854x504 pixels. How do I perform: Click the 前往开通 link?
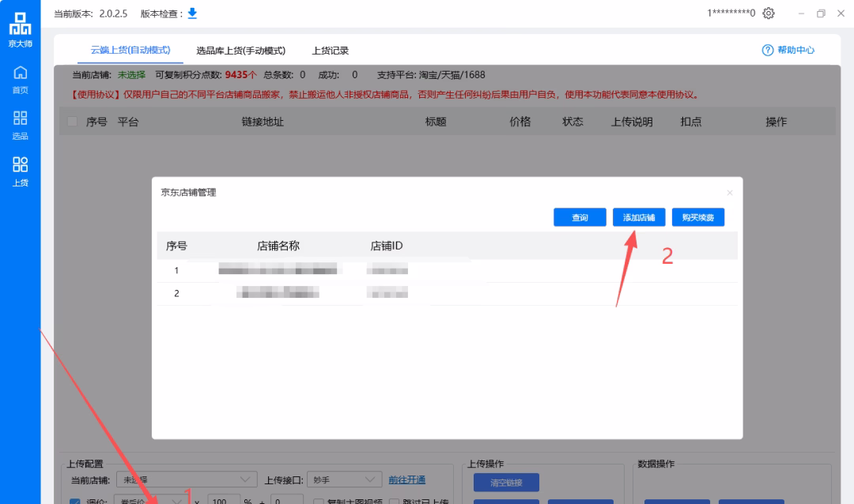pos(406,479)
